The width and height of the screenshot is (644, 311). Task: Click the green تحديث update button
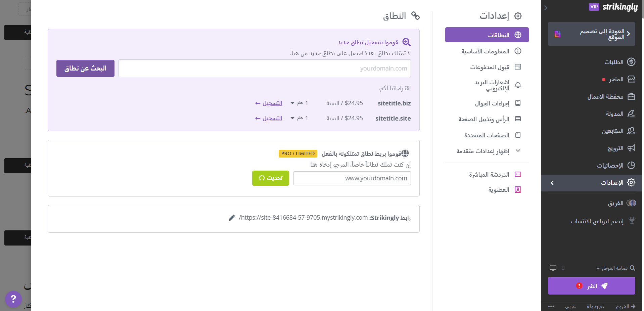click(271, 178)
